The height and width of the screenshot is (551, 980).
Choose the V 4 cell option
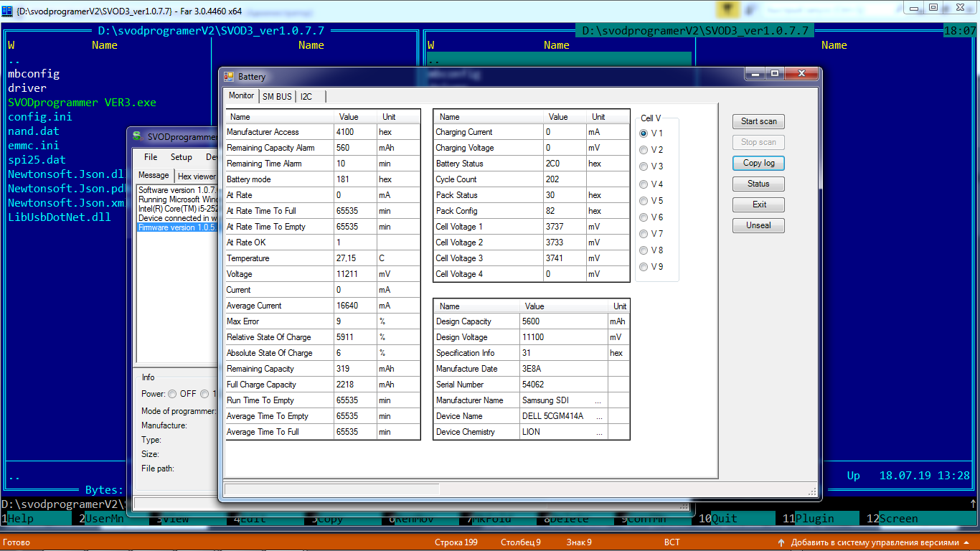click(x=644, y=184)
